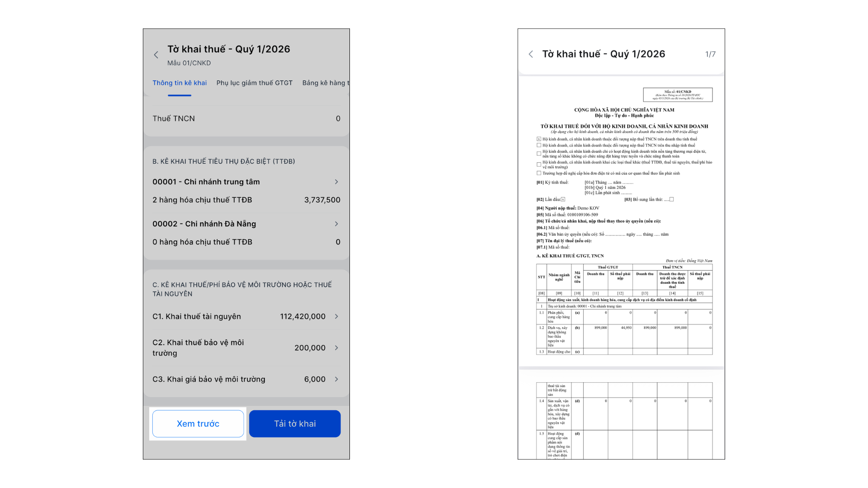
Task: Expand branch 00002 - Chi nhánh Đà Nẵng
Action: coord(336,224)
